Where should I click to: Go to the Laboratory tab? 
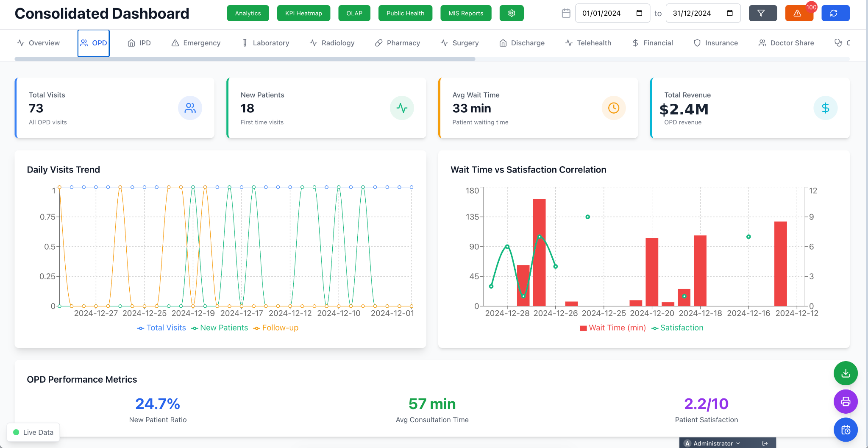coord(265,43)
